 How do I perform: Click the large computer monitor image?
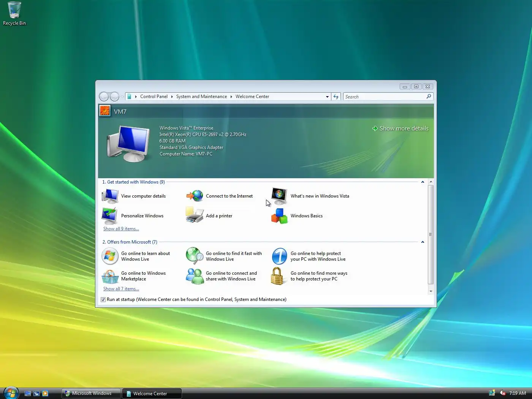tap(129, 144)
